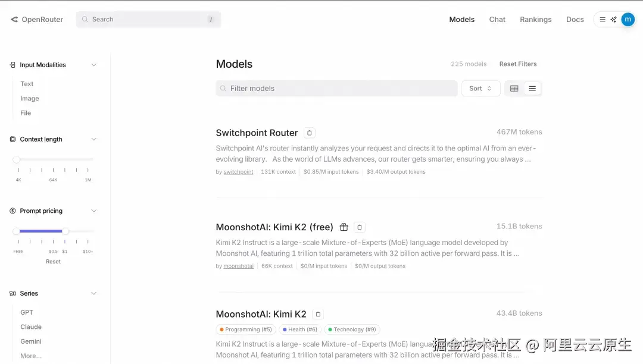Collapse the Context length section chevron
The width and height of the screenshot is (643, 364).
[93, 139]
